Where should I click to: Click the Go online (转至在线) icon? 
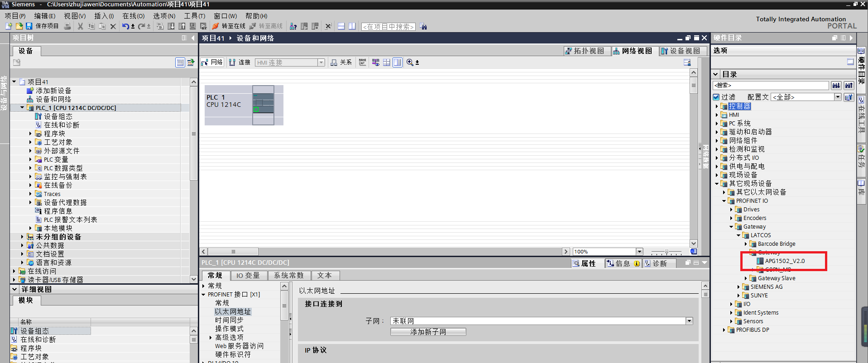point(216,26)
